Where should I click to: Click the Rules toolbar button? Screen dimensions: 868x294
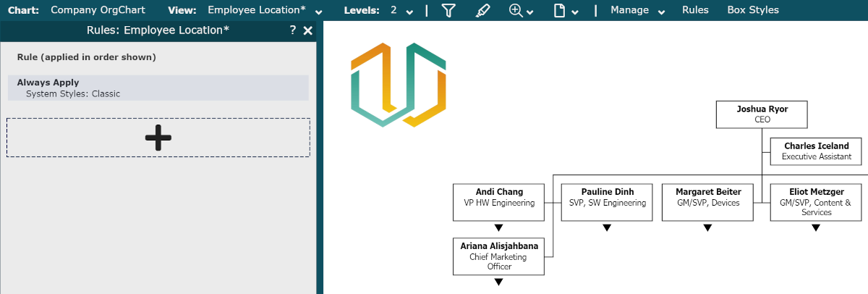[x=695, y=10]
